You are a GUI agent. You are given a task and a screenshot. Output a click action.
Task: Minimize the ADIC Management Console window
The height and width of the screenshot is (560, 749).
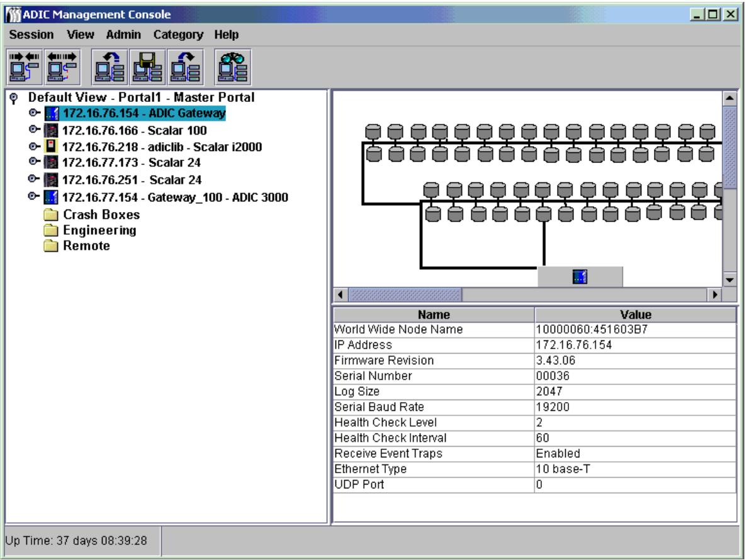pyautogui.click(x=698, y=14)
